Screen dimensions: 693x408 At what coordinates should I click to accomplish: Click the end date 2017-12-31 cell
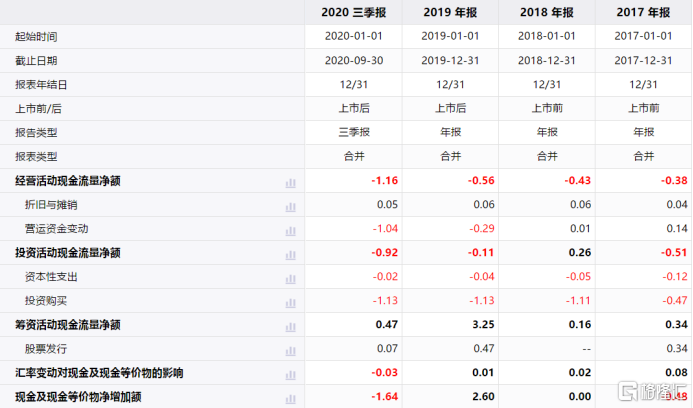644,61
